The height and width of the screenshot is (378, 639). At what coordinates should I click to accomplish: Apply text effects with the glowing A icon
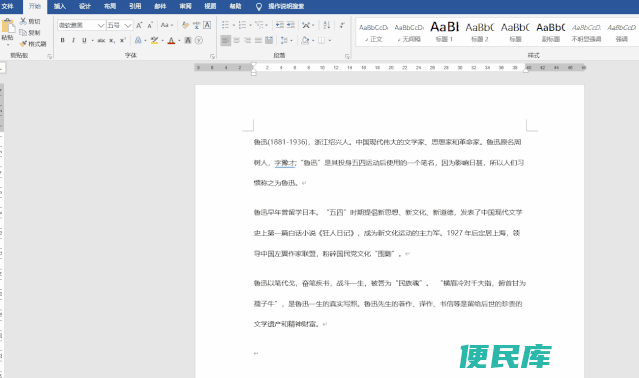(x=138, y=40)
